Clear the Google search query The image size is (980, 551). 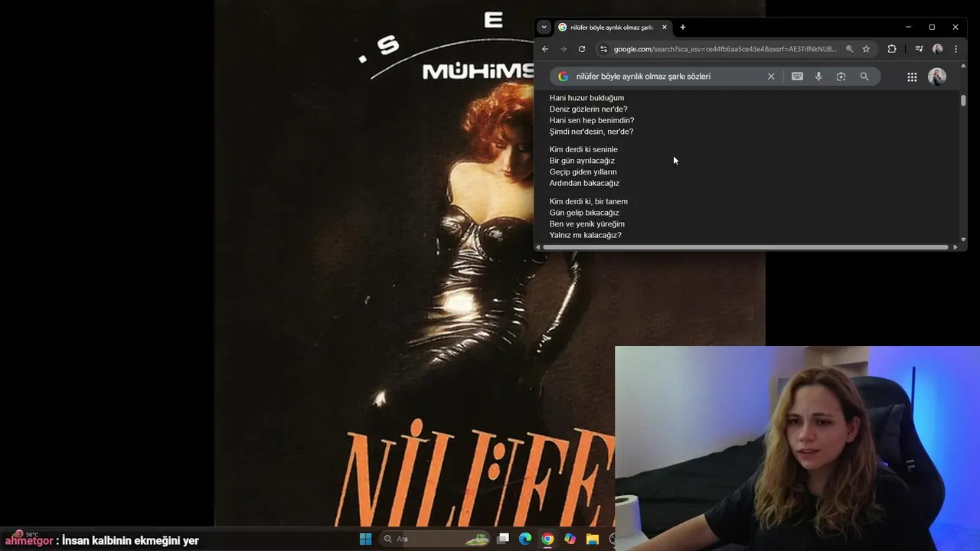tap(771, 77)
